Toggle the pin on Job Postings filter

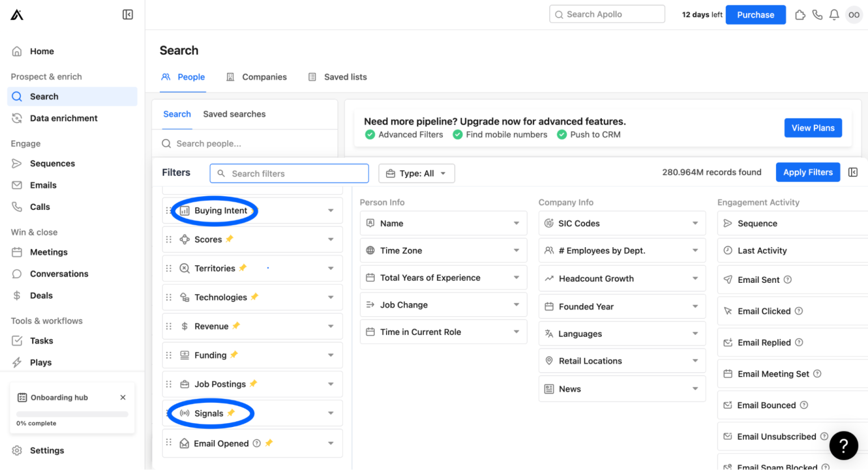click(x=253, y=383)
